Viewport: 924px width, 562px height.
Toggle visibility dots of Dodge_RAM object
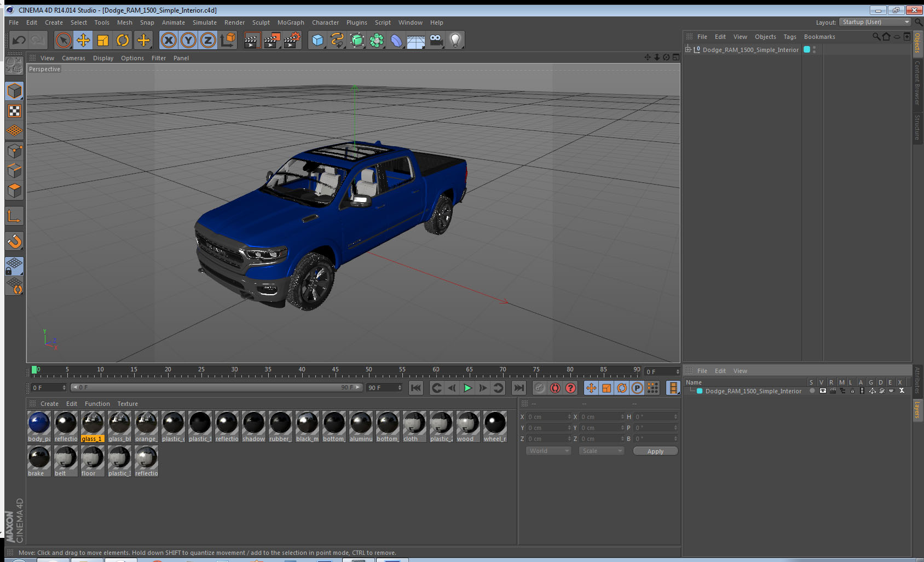[815, 49]
